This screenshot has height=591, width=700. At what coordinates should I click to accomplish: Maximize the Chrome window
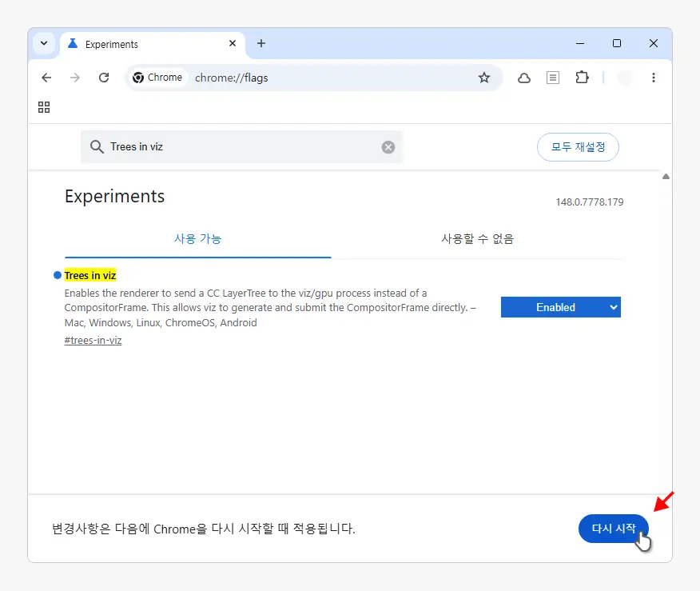tap(617, 43)
